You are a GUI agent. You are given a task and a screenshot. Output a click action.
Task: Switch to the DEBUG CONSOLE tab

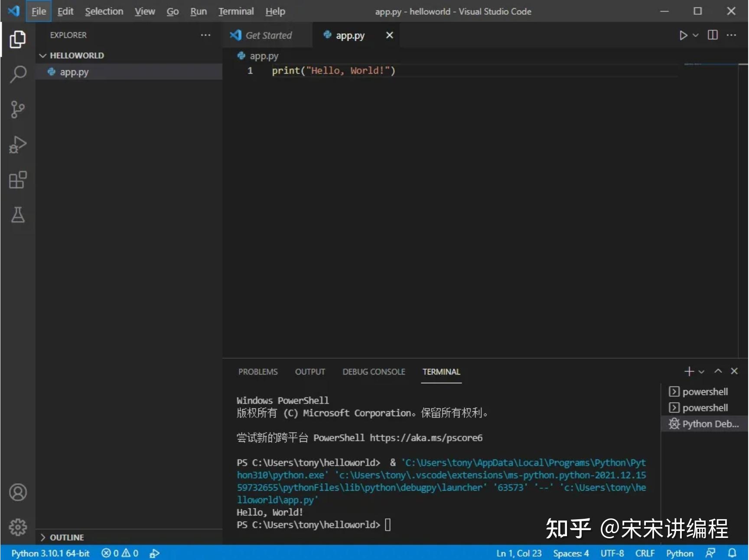(x=373, y=371)
